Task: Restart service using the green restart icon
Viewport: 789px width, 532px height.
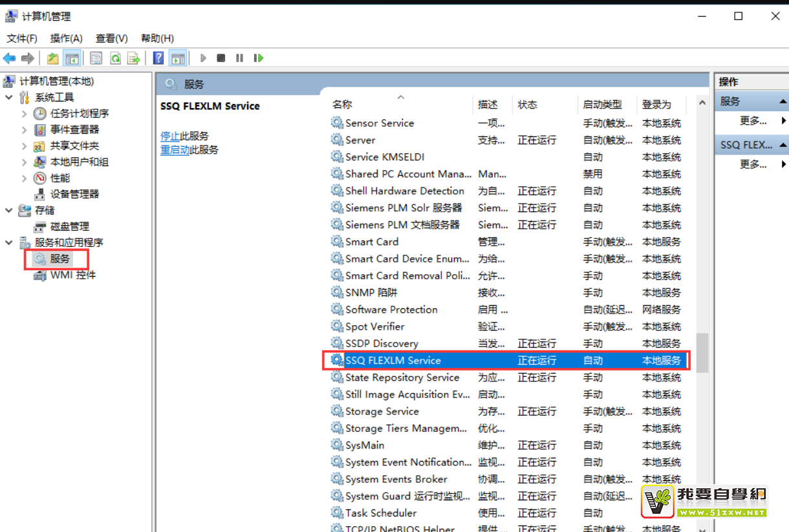Action: tap(259, 58)
